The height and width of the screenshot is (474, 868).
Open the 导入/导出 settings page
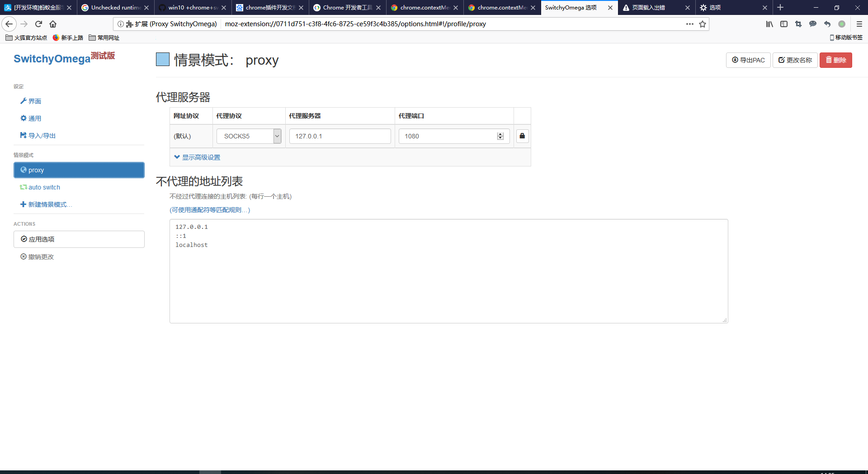(38, 136)
